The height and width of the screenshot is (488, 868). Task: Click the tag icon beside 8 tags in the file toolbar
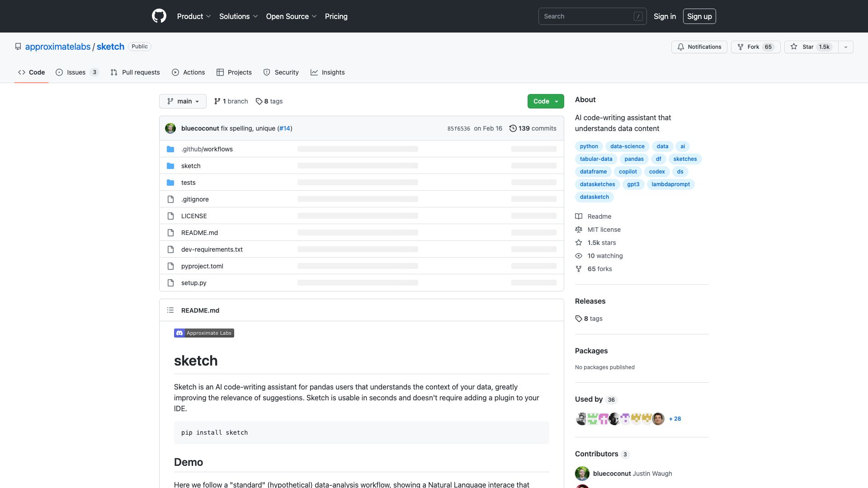click(259, 101)
